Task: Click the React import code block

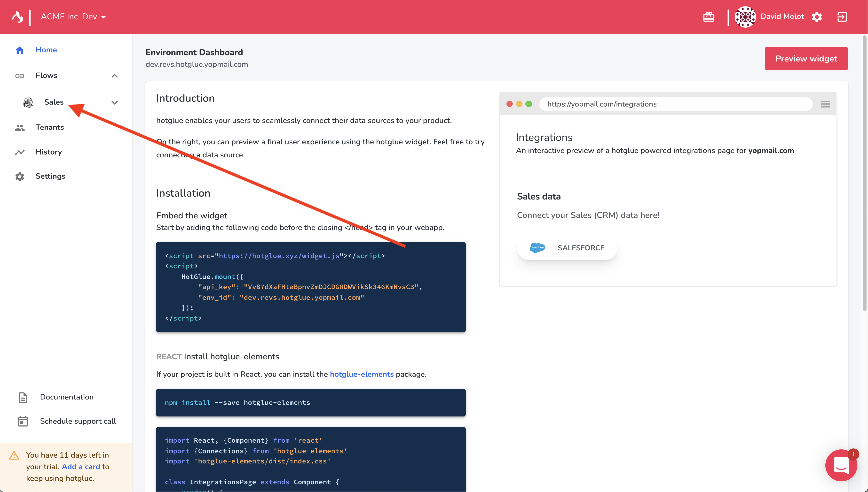Action: pos(311,460)
